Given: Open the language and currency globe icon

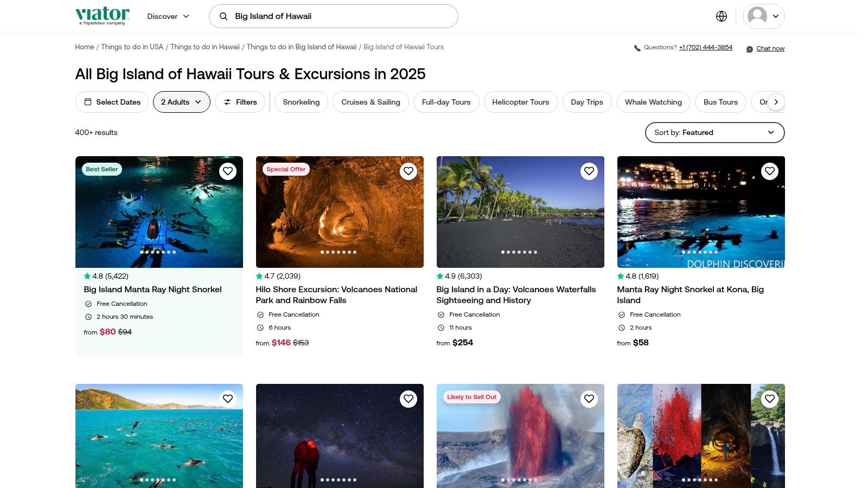Looking at the screenshot, I should click(x=722, y=16).
